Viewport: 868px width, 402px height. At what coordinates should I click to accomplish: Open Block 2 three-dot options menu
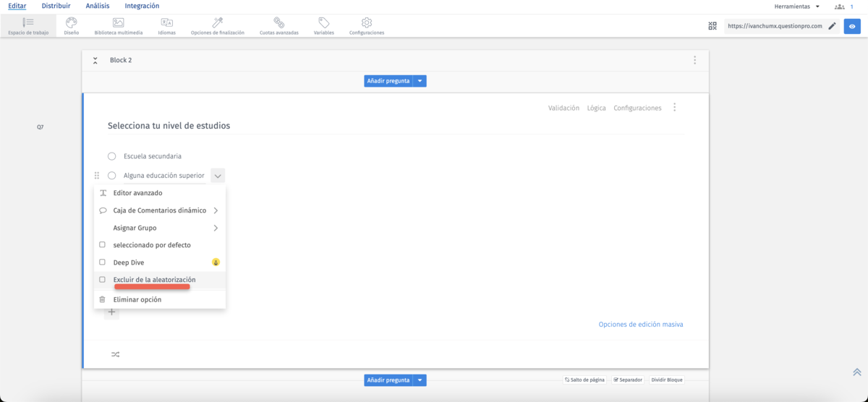pyautogui.click(x=694, y=61)
